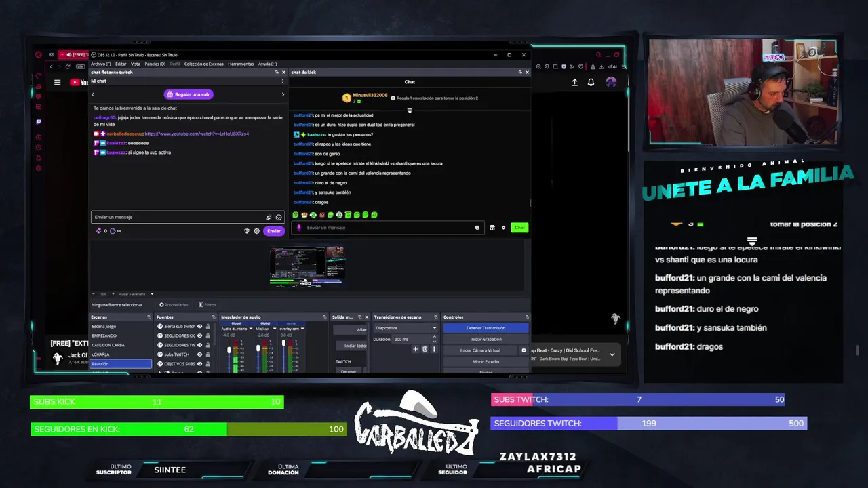Toggle lock on SEGUIDORES KIC source
The height and width of the screenshot is (488, 868).
pos(208,335)
